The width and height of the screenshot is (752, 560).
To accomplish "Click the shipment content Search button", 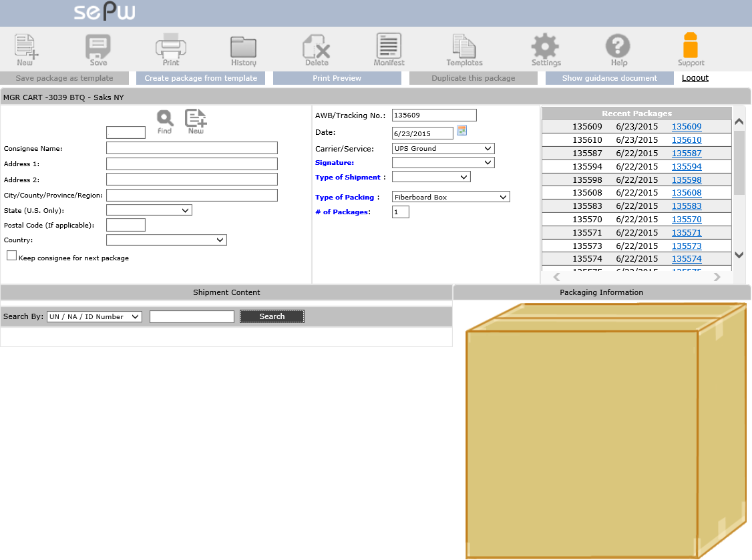I will coord(272,316).
